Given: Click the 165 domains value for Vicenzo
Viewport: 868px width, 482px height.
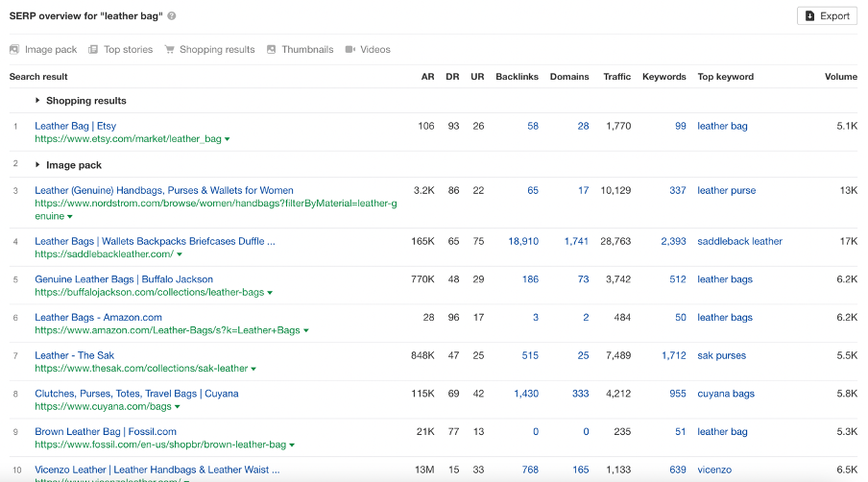Looking at the screenshot, I should 581,470.
